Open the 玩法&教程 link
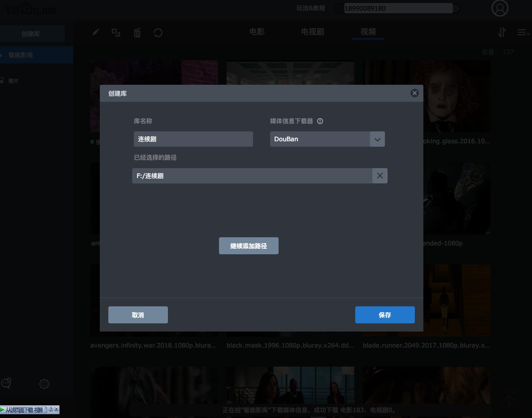This screenshot has height=418, width=532. [x=311, y=8]
